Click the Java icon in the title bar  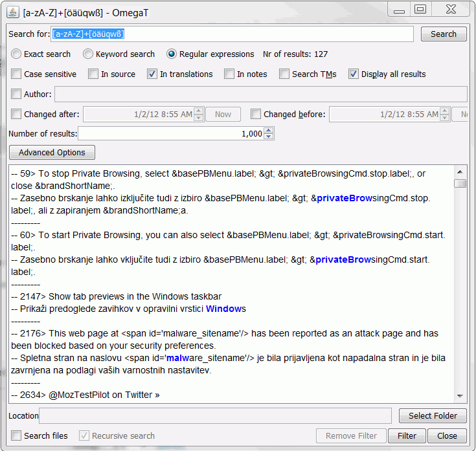pyautogui.click(x=13, y=12)
